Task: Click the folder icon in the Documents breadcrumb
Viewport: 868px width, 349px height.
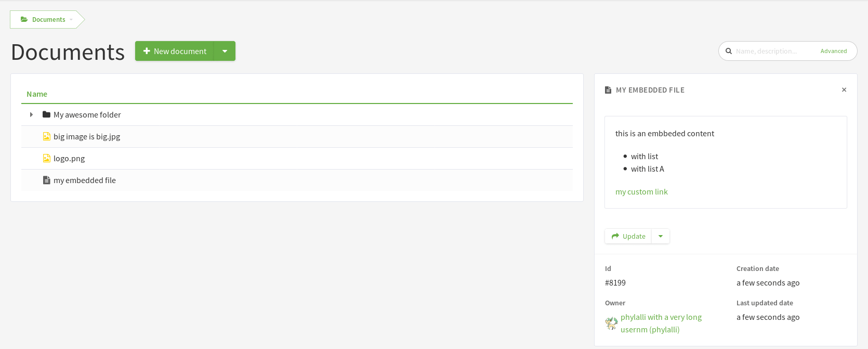Action: pos(23,19)
